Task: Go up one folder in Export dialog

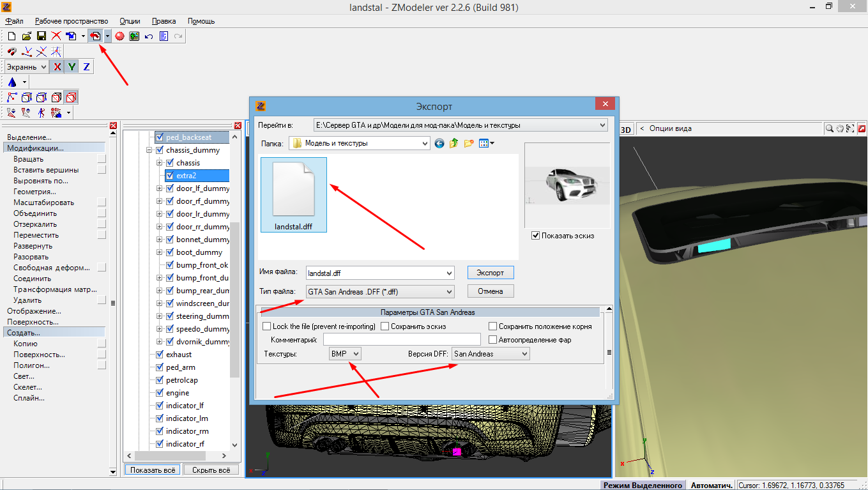Action: tap(453, 144)
